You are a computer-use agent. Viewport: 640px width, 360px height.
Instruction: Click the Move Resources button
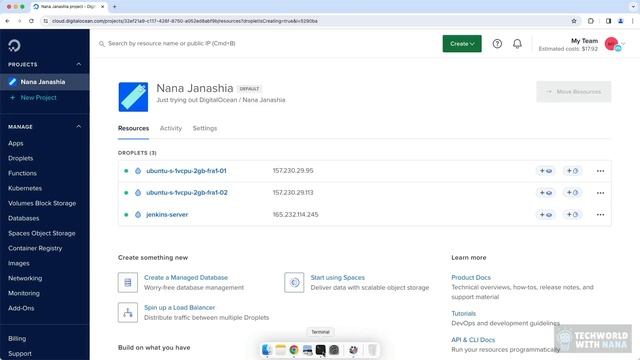pyautogui.click(x=573, y=92)
